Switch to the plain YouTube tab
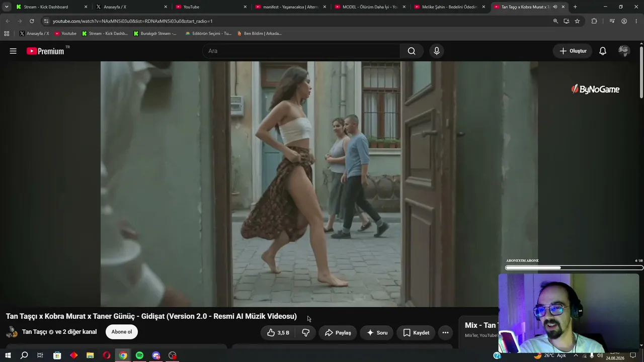 pyautogui.click(x=211, y=7)
